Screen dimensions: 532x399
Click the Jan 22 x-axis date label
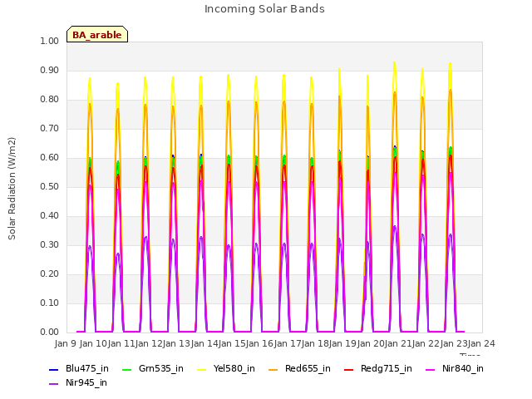pyautogui.click(x=426, y=344)
